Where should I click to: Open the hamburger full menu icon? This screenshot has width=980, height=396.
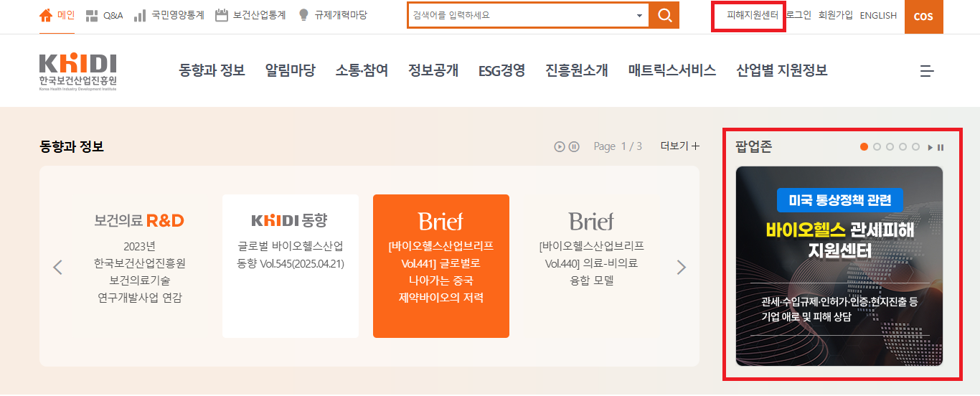pos(927,71)
